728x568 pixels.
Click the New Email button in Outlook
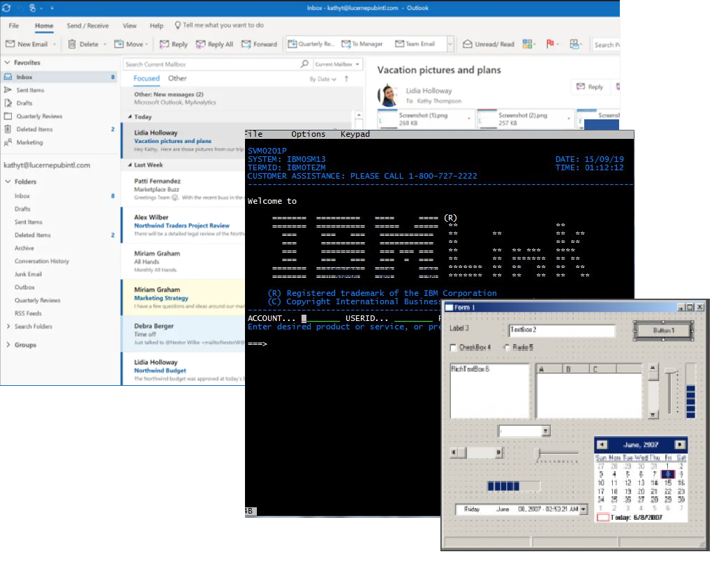click(27, 44)
